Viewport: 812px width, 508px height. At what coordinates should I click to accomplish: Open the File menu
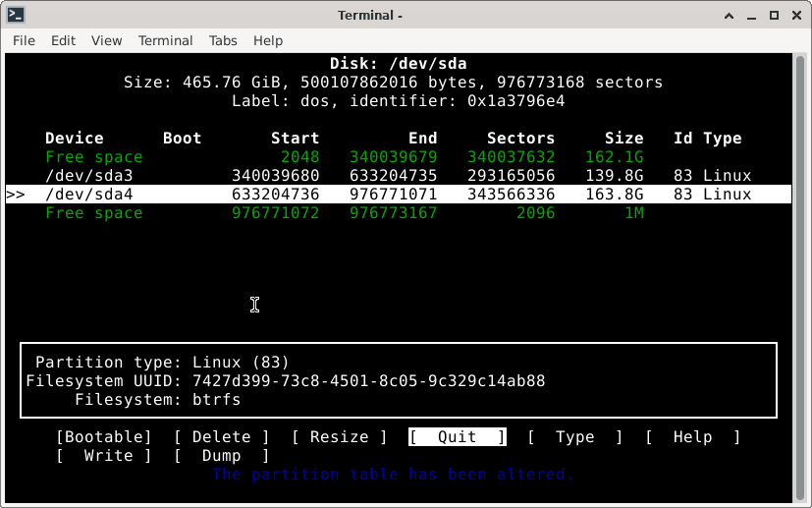24,40
